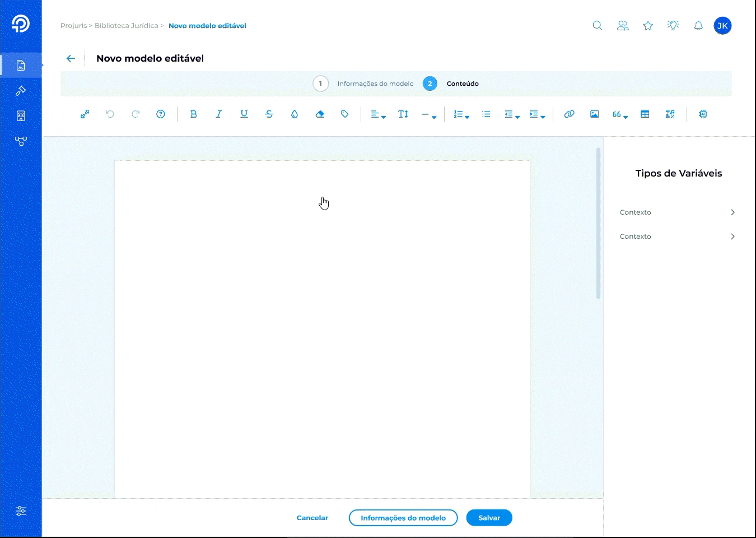Toggle the unordered bullet list

tap(486, 114)
